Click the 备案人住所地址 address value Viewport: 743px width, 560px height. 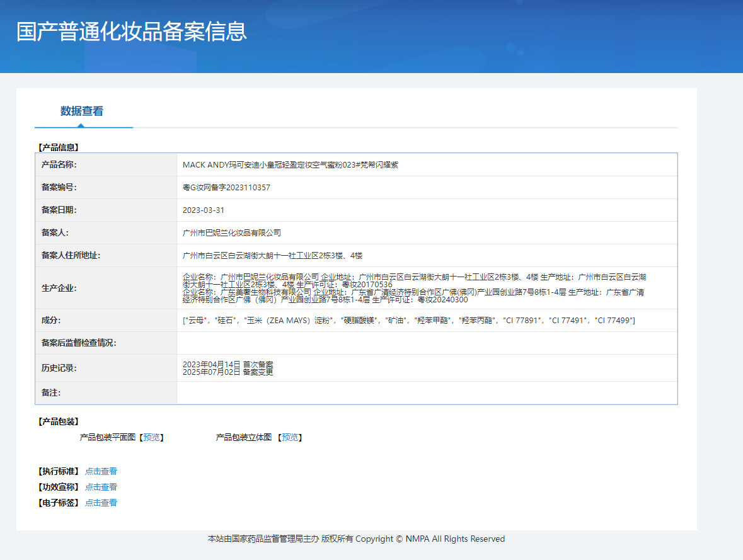coord(272,256)
